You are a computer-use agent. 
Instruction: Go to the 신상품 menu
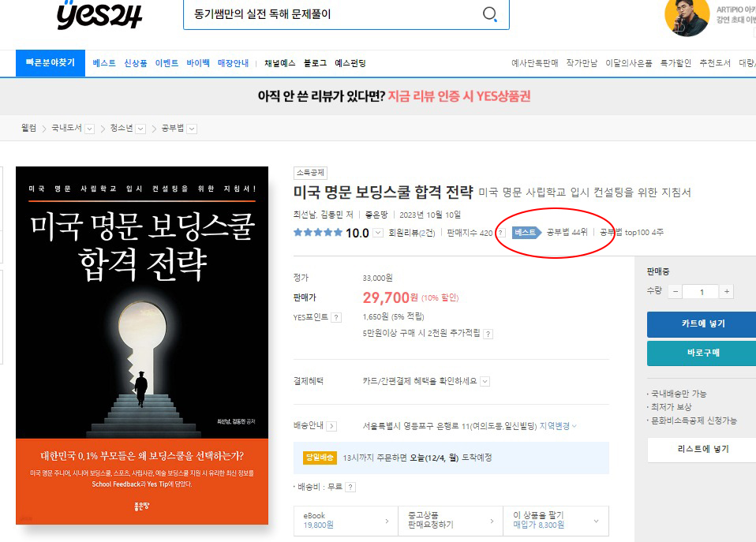pyautogui.click(x=136, y=63)
